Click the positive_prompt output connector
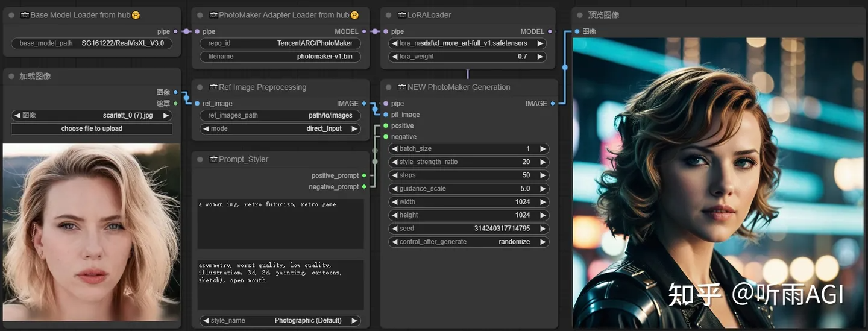868x331 pixels. coord(364,175)
